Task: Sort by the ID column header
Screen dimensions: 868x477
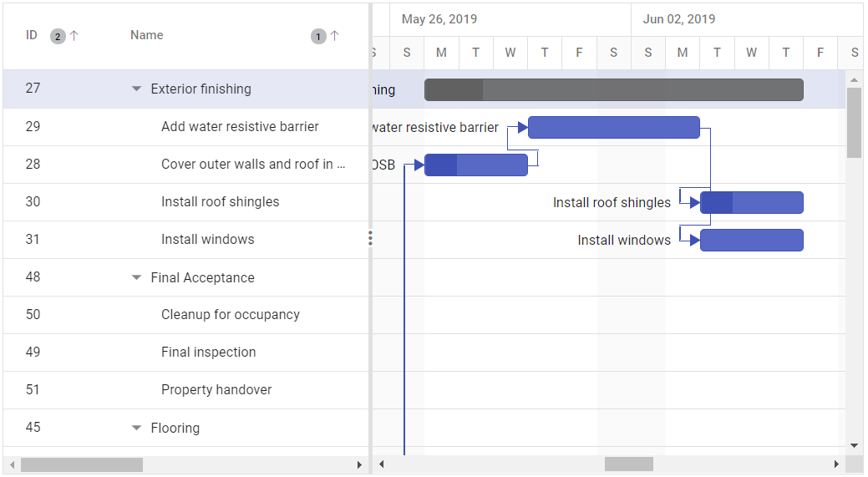Action: tap(32, 35)
